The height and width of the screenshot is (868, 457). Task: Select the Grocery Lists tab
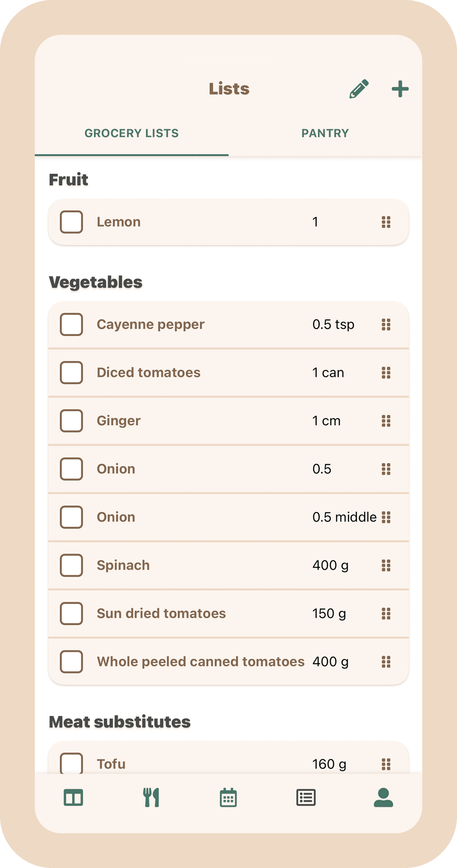tap(131, 133)
